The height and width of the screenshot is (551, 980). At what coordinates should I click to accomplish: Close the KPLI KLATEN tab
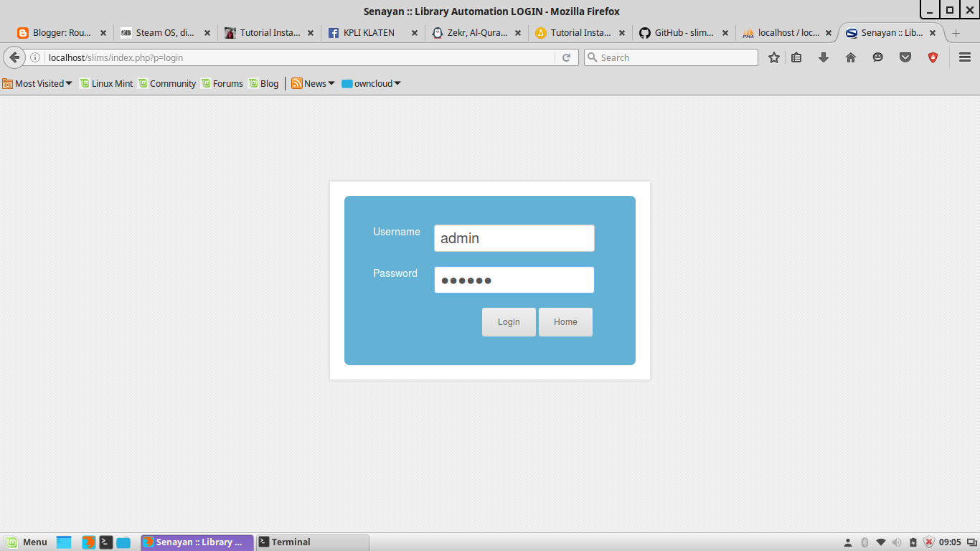tap(414, 33)
